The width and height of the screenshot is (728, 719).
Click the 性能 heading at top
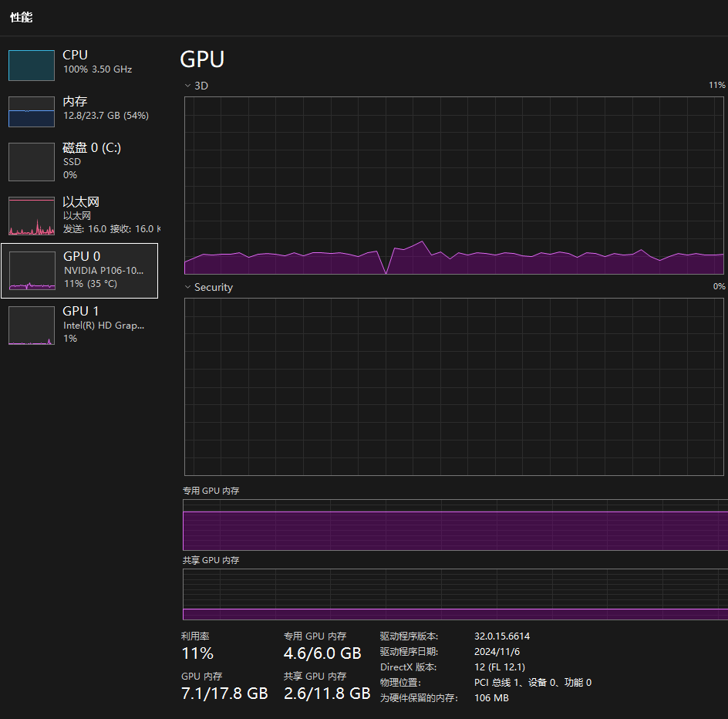(21, 17)
